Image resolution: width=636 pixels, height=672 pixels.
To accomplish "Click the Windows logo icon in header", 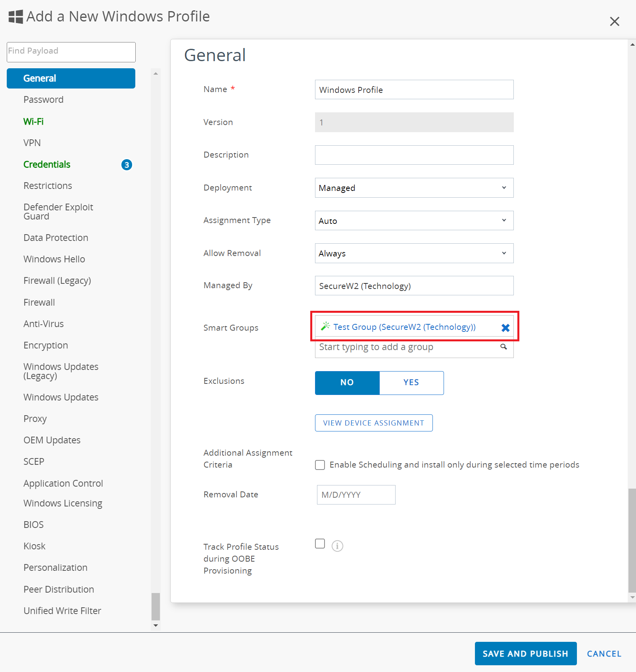I will (x=16, y=17).
